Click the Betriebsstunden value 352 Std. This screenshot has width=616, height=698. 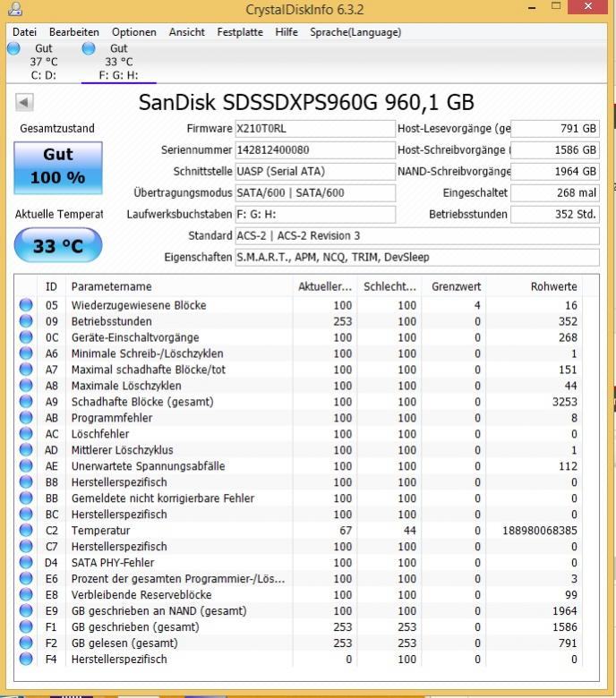(554, 214)
